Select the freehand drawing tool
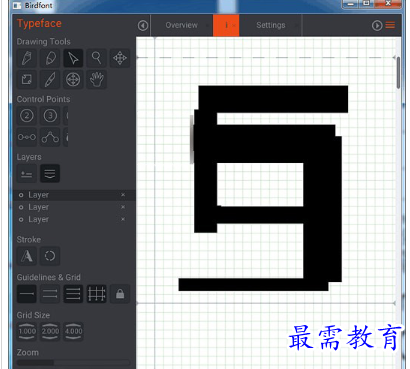The image size is (410, 369). click(50, 58)
